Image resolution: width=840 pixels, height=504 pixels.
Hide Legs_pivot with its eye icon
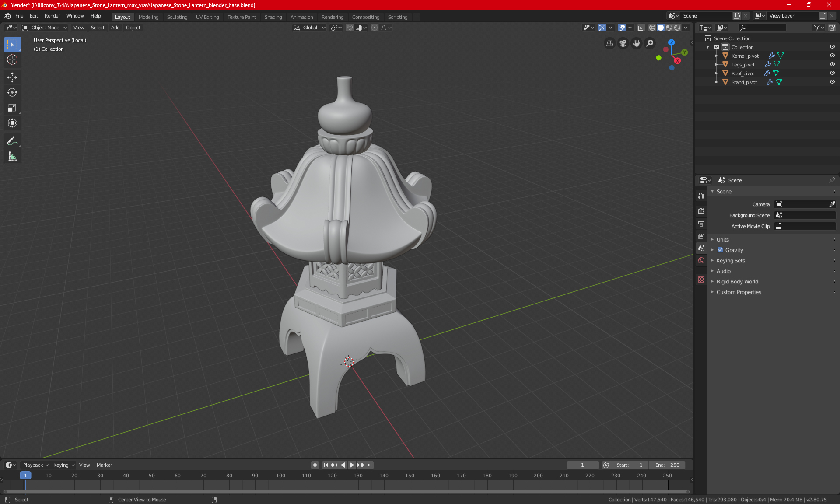click(832, 65)
